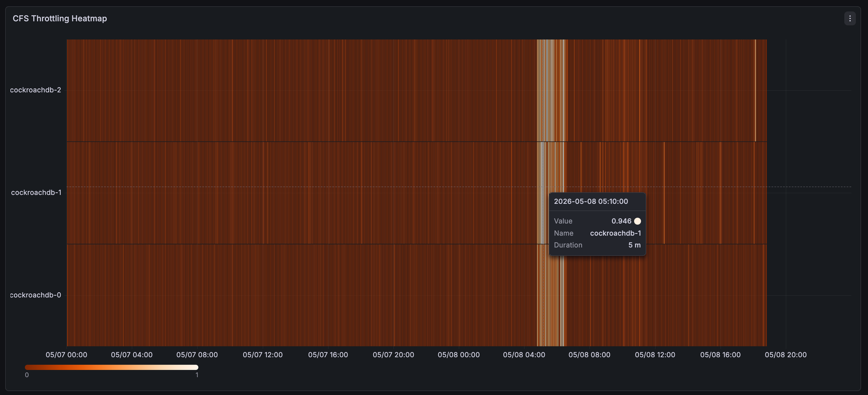Image resolution: width=868 pixels, height=395 pixels.
Task: Click the 05/07 12:00 axis label
Action: pyautogui.click(x=263, y=355)
